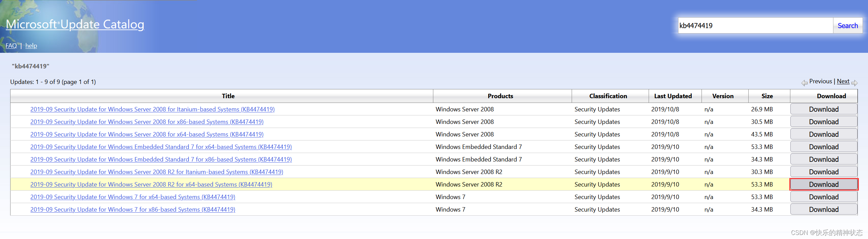Viewport: 868px width, 239px height.
Task: Go to the Next results page link
Action: [x=843, y=81]
